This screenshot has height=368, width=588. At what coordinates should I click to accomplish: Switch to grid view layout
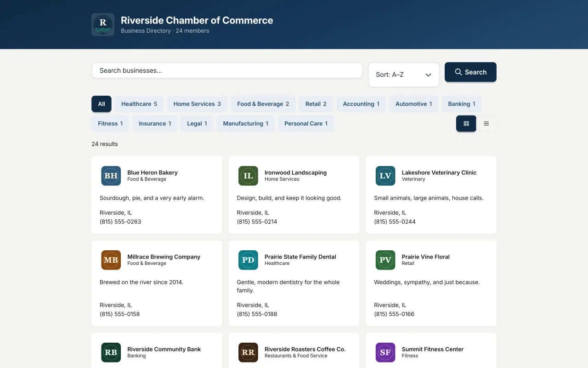pyautogui.click(x=466, y=123)
